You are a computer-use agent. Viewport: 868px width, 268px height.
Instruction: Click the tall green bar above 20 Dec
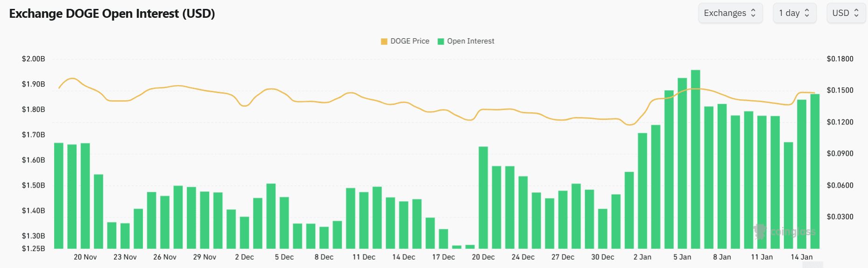point(483,197)
